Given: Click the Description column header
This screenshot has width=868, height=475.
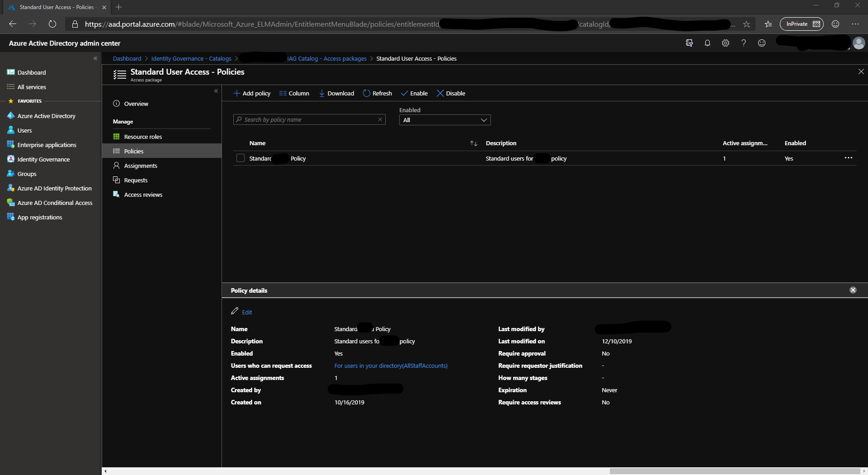Looking at the screenshot, I should pos(501,143).
